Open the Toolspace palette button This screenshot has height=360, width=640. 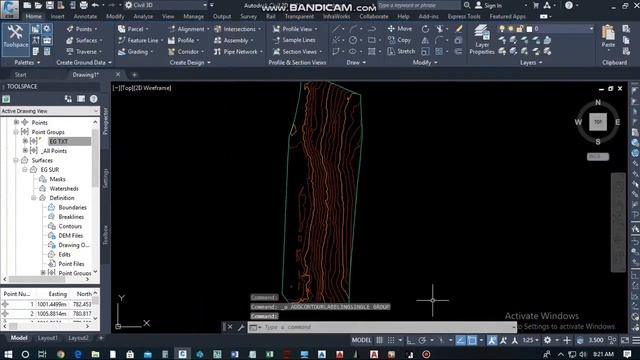[16, 40]
